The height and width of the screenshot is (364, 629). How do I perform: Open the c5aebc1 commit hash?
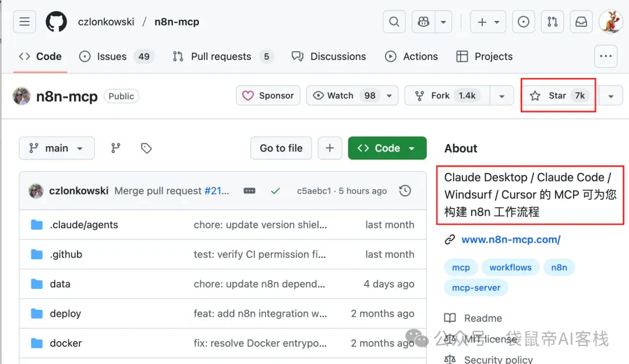tap(314, 190)
